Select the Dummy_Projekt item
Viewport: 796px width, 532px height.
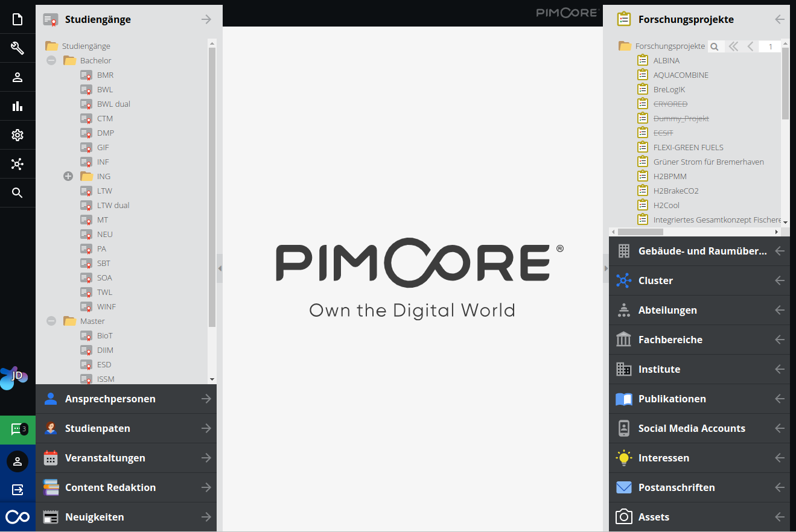(x=681, y=118)
